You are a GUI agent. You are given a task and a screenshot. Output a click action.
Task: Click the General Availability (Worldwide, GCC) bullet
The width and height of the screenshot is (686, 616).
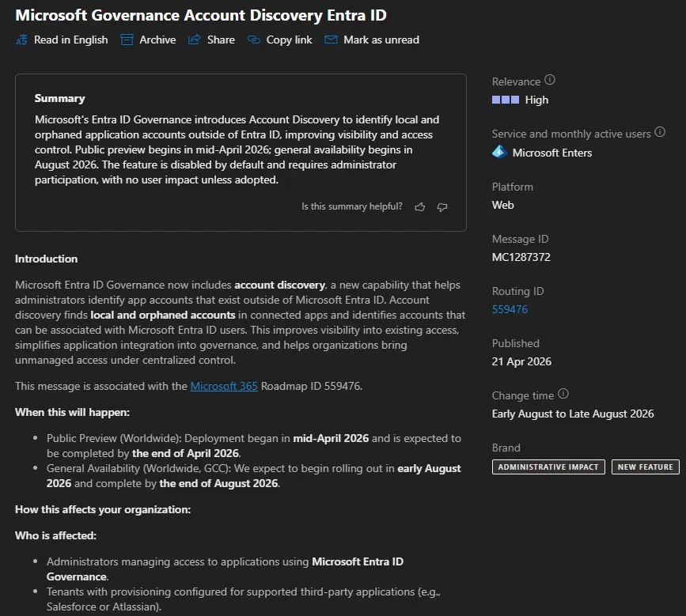pos(254,476)
